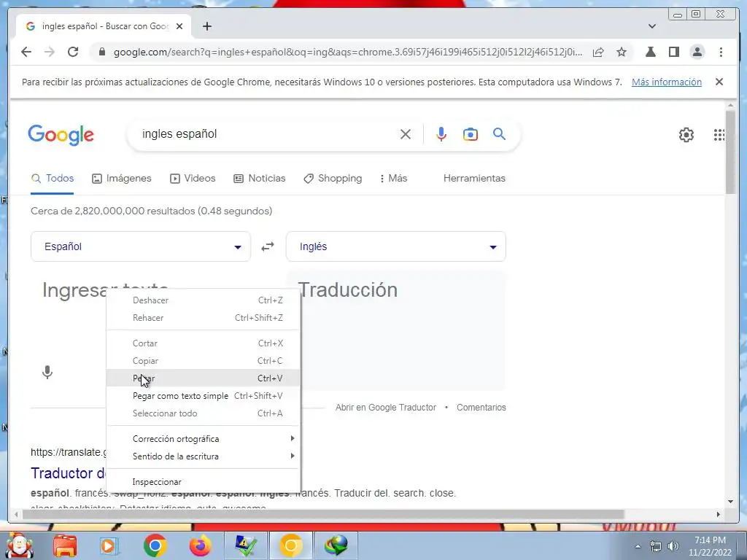Click scrollbar right arrow
Viewport: 747px width, 560px height.
coord(719,514)
